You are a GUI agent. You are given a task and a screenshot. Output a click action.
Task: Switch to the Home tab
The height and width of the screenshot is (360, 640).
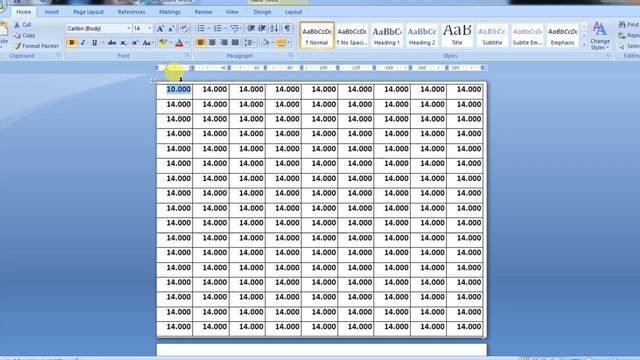pyautogui.click(x=24, y=12)
